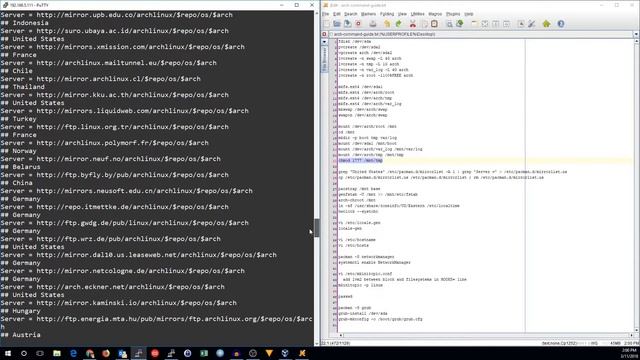Click the PuTTY scrollbar up arrow
Image resolution: width=640 pixels, height=360 pixels.
[316, 13]
